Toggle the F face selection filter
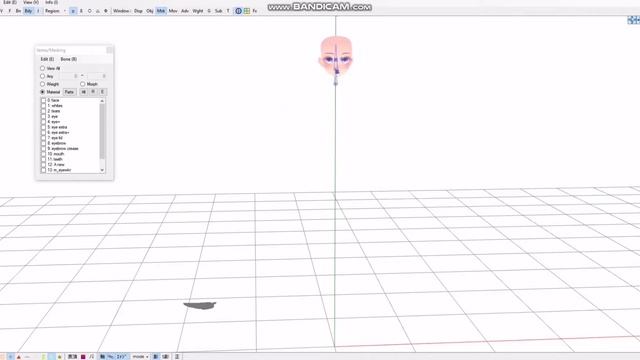This screenshot has height=360, width=640. pos(9,11)
